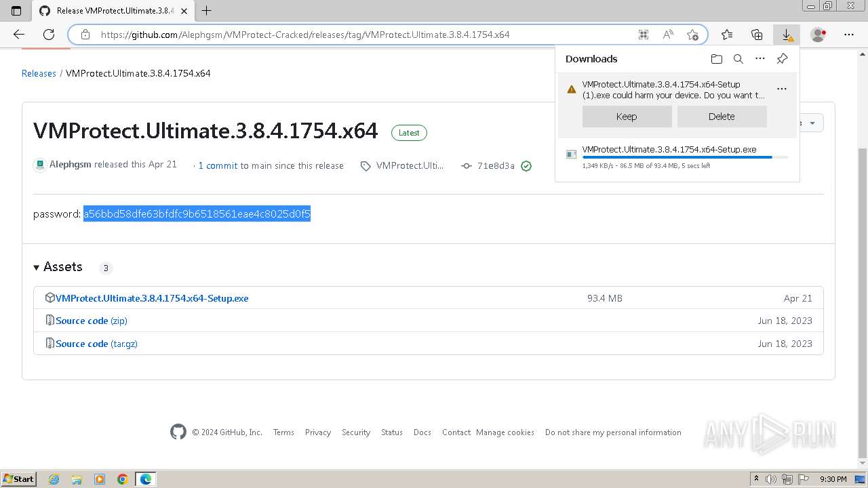The height and width of the screenshot is (488, 868).
Task: Open the partially hidden release dropdown arrow
Action: point(812,123)
